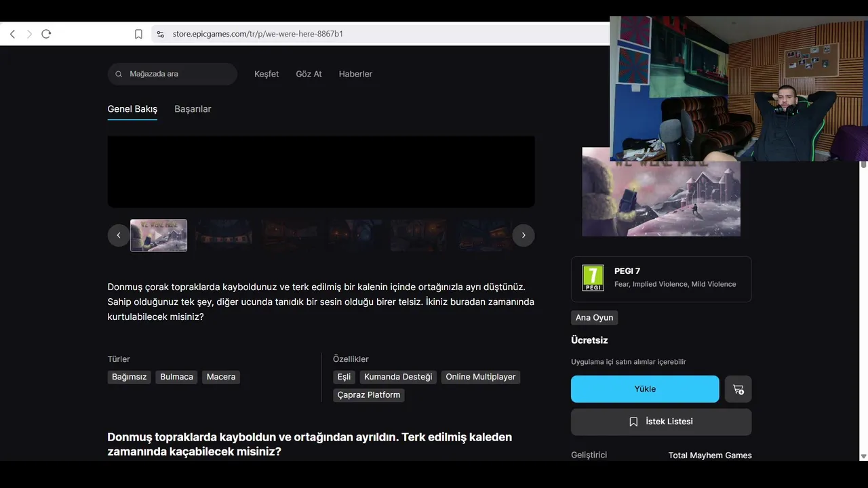
Task: Select the second carousel screenshot thumbnail
Action: (x=224, y=235)
